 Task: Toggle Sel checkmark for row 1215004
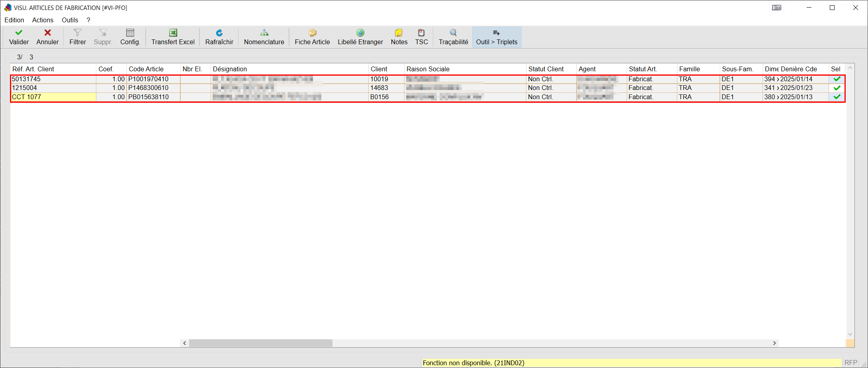837,88
